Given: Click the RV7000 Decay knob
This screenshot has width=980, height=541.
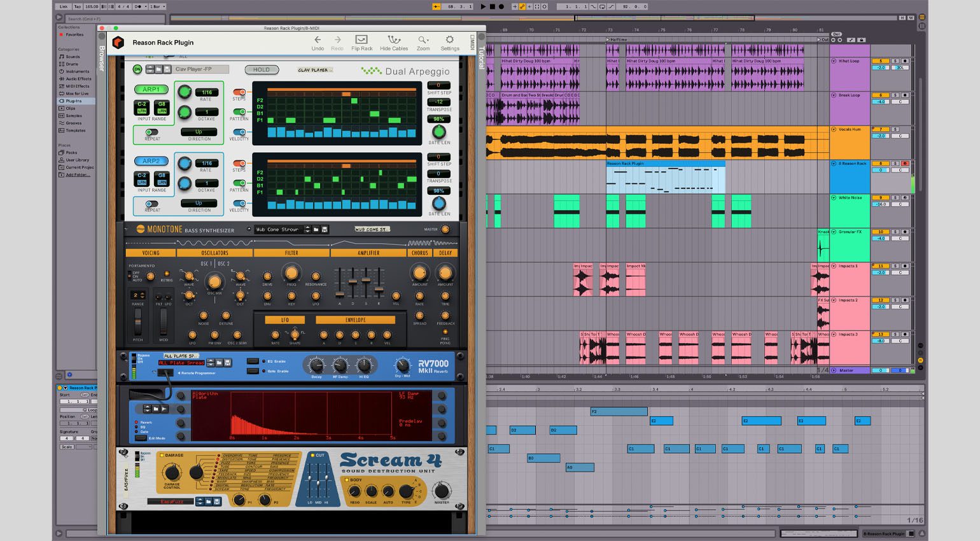Looking at the screenshot, I should click(316, 365).
